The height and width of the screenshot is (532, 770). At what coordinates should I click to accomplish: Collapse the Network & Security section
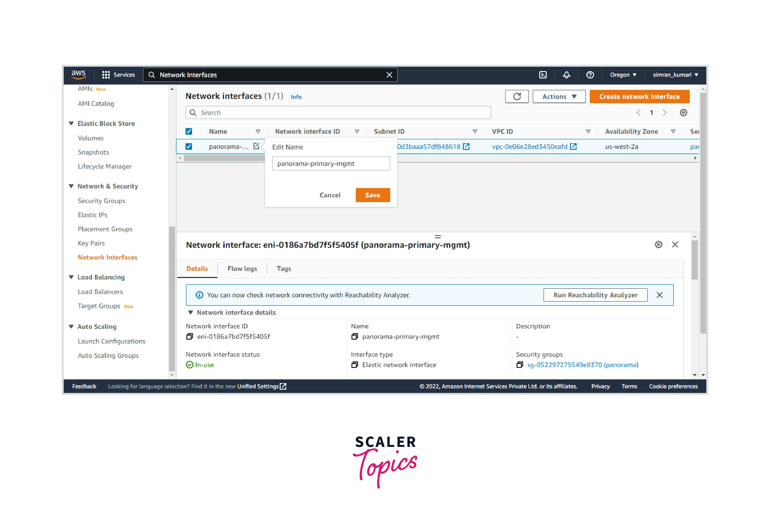pos(71,186)
